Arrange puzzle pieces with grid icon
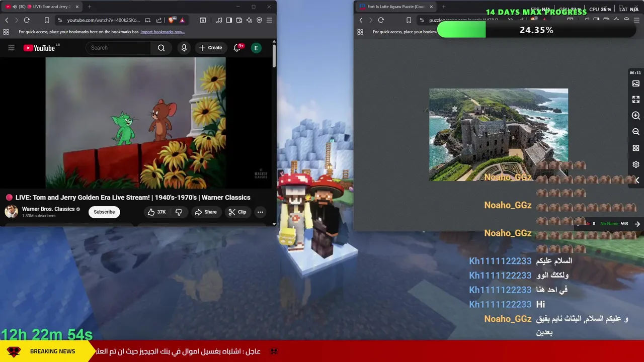The image size is (644, 362). coord(636,148)
